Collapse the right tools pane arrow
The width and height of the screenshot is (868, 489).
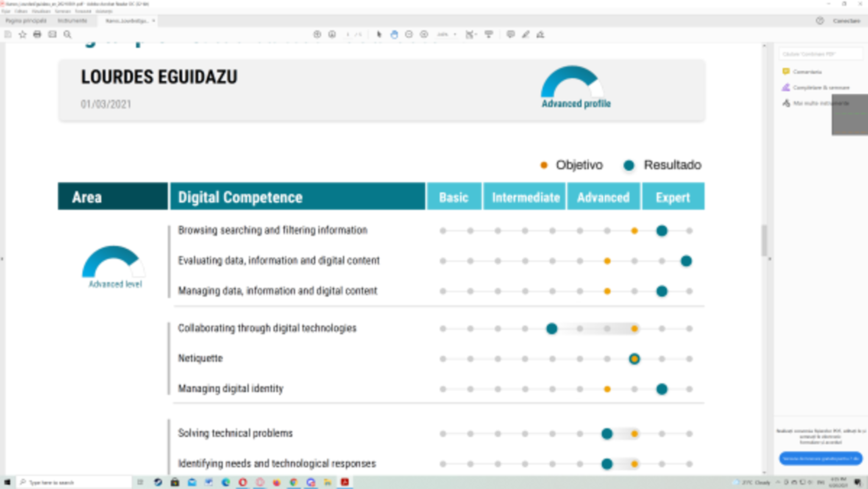pyautogui.click(x=770, y=258)
